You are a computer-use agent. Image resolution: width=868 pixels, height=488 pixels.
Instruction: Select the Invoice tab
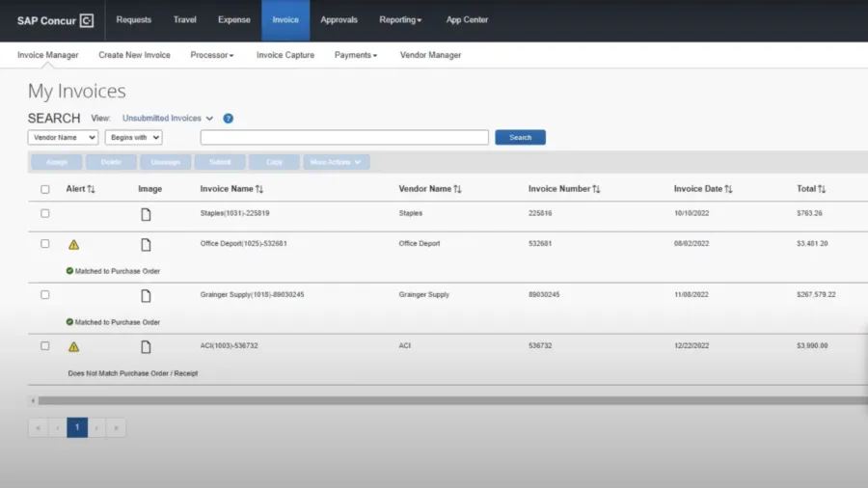(285, 20)
